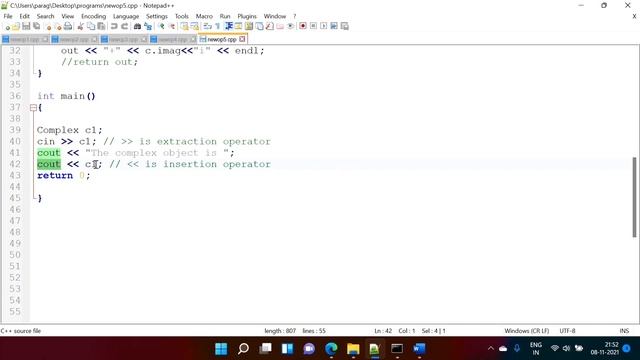Click the Copy toolbar icon
The width and height of the screenshot is (640, 360).
tap(91, 26)
